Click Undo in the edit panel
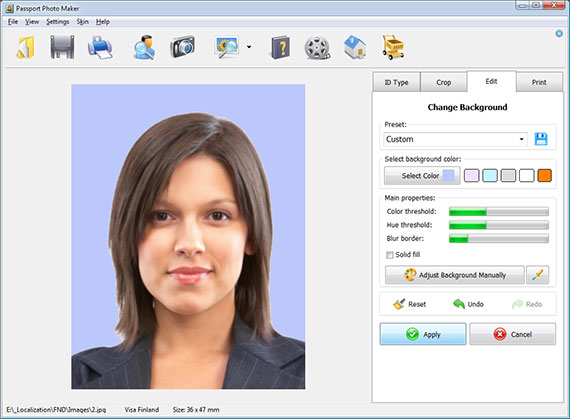 pos(468,304)
